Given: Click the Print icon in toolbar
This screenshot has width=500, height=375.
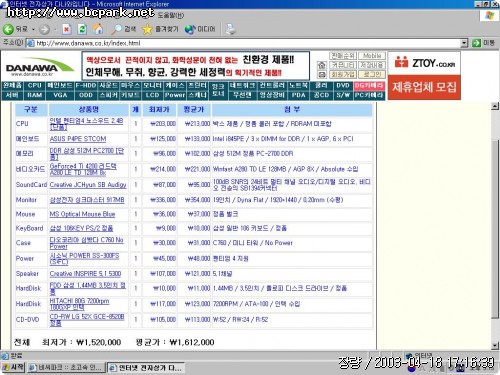Looking at the screenshot, I should pos(230,29).
